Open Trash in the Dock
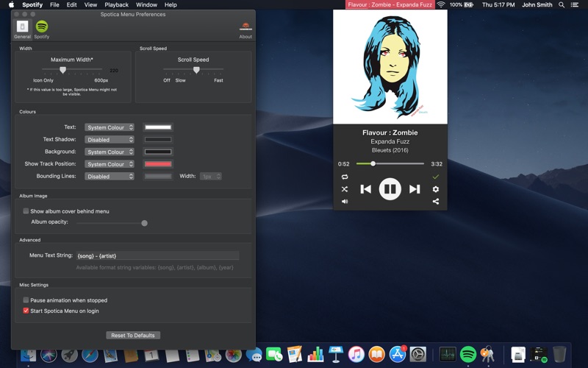This screenshot has height=368, width=588. tap(559, 354)
